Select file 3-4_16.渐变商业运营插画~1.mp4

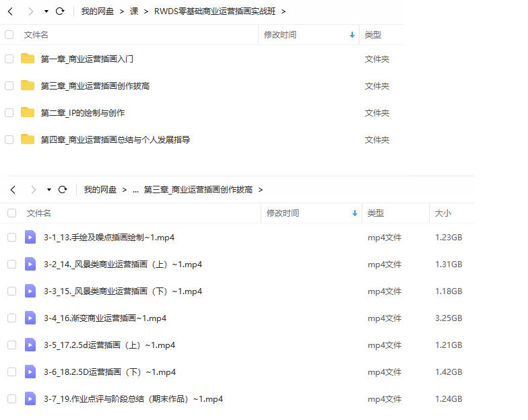click(105, 318)
